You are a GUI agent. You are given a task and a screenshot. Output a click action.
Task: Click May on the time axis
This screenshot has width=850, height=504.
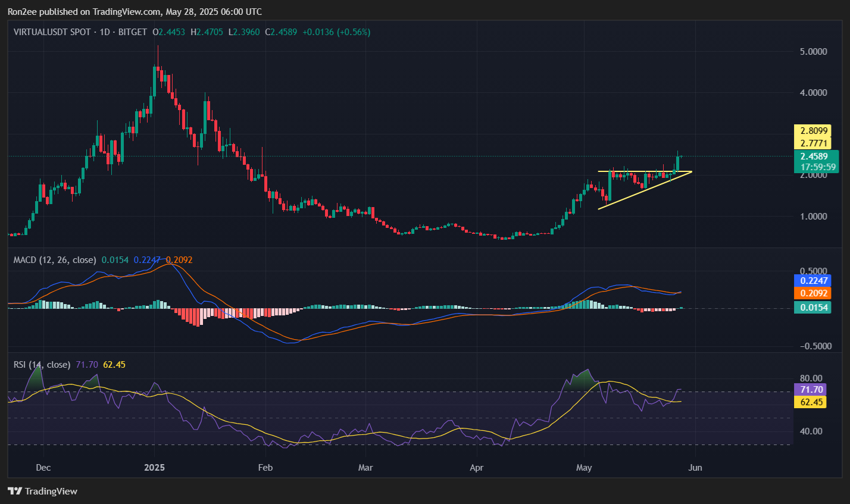point(584,468)
